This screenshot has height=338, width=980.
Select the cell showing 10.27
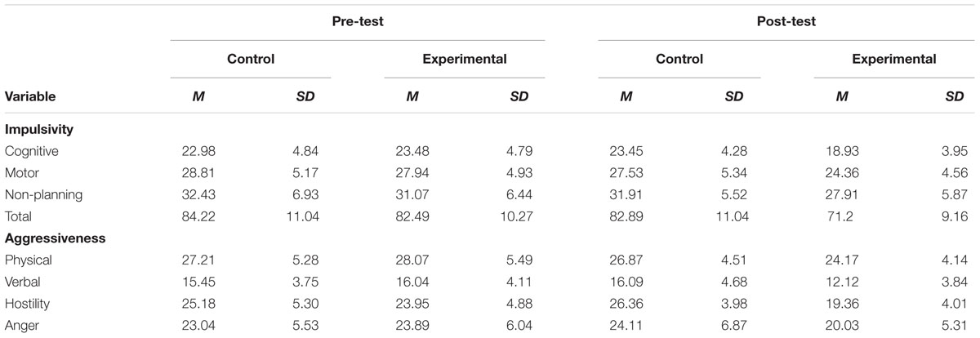[x=514, y=217]
